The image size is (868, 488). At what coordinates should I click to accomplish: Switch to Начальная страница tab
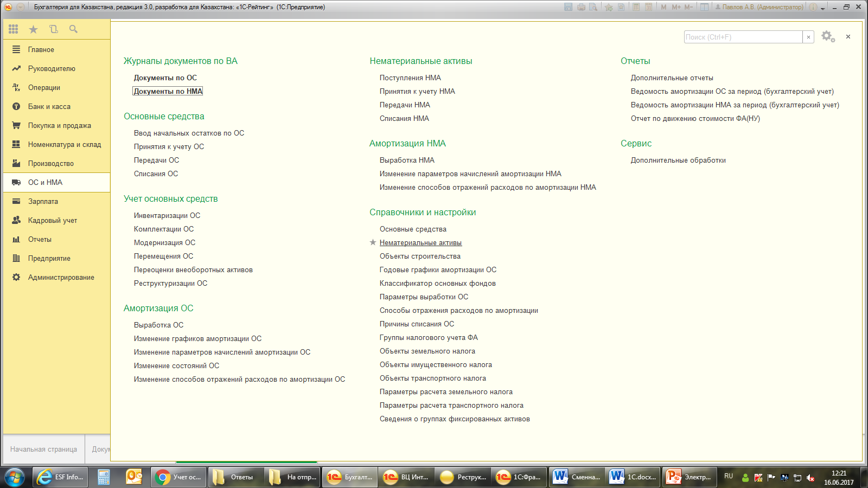43,449
